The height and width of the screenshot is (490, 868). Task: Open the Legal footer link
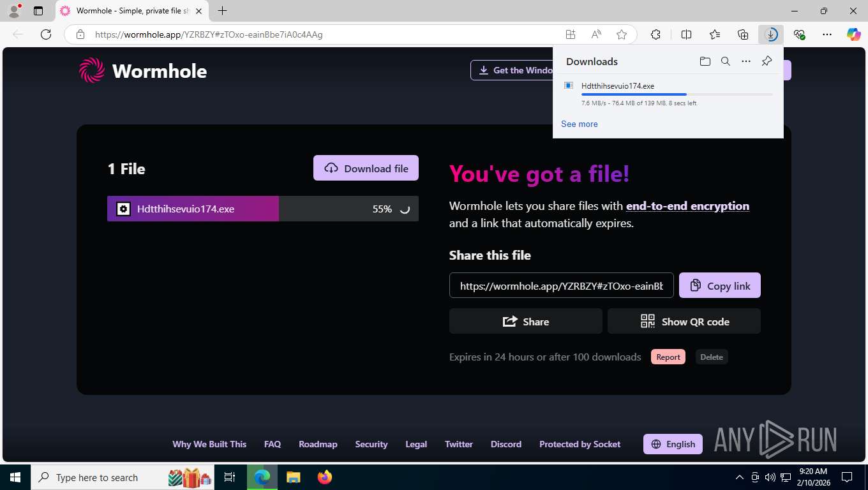pos(416,444)
